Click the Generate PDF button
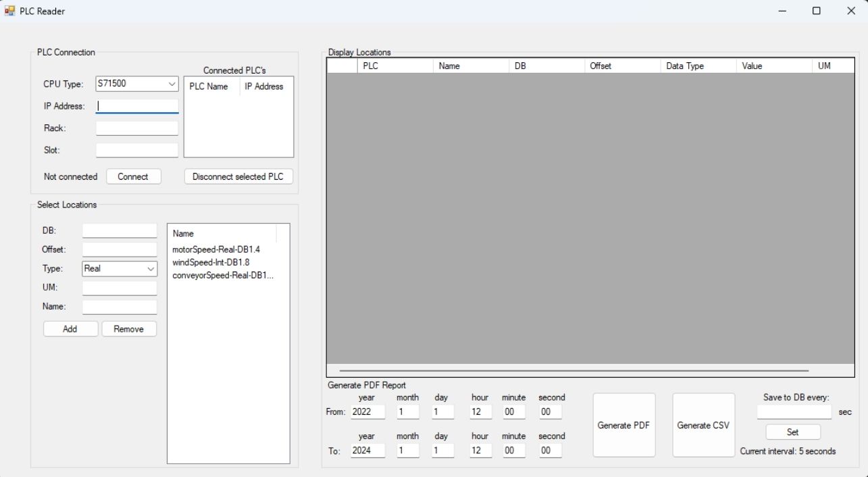Screen dimensions: 868x477 pos(624,425)
